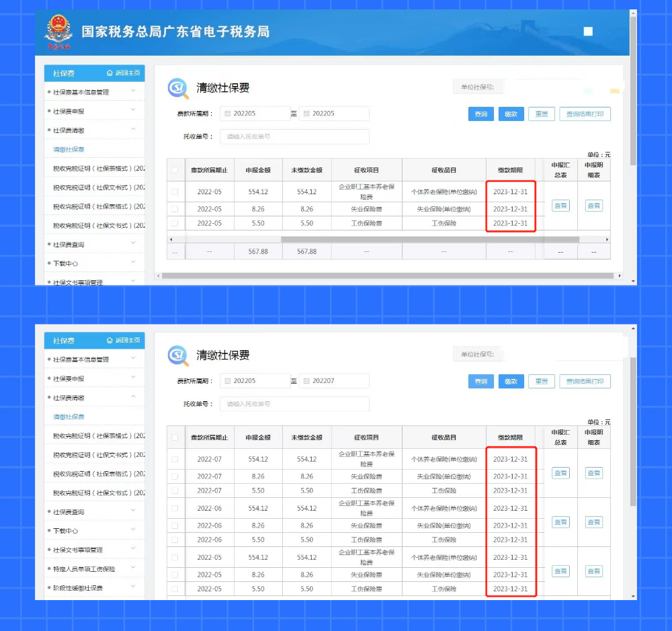Screen dimensions: 672x631
Task: Click the 托收单号 input field
Action: (294, 136)
